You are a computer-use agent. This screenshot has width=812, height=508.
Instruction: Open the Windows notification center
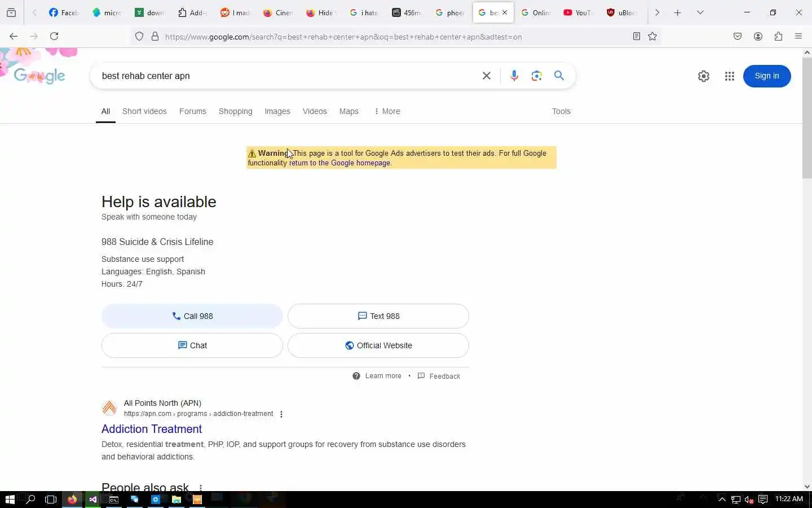763,499
